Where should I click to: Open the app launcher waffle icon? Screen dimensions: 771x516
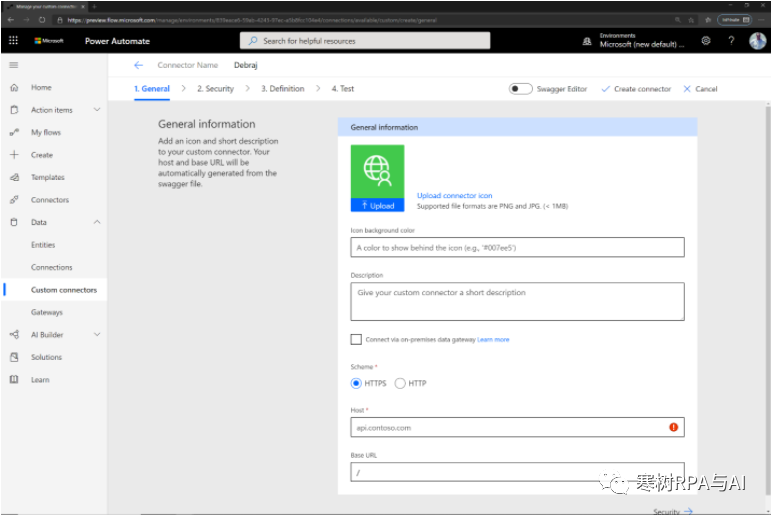coord(14,41)
